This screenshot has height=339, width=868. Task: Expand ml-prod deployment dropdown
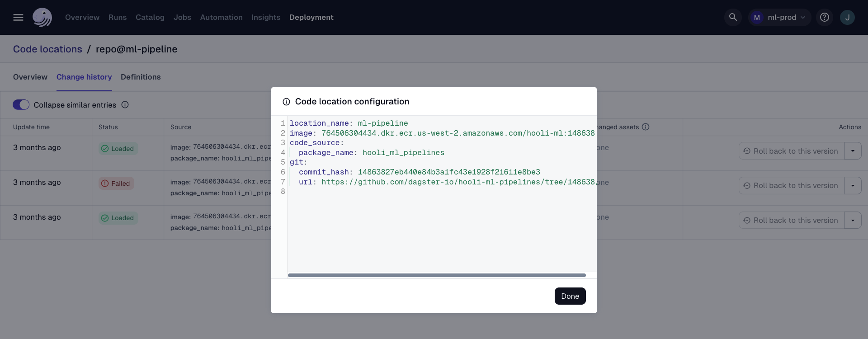coord(779,17)
